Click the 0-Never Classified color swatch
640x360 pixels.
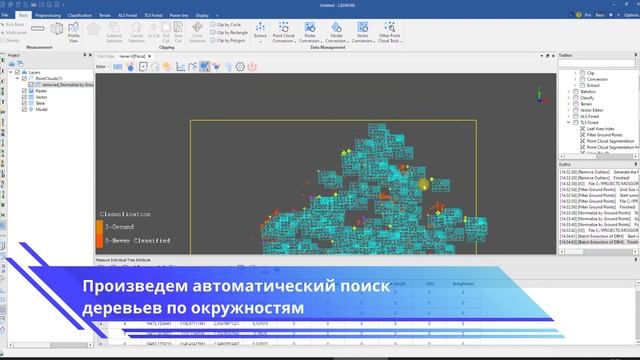point(100,240)
